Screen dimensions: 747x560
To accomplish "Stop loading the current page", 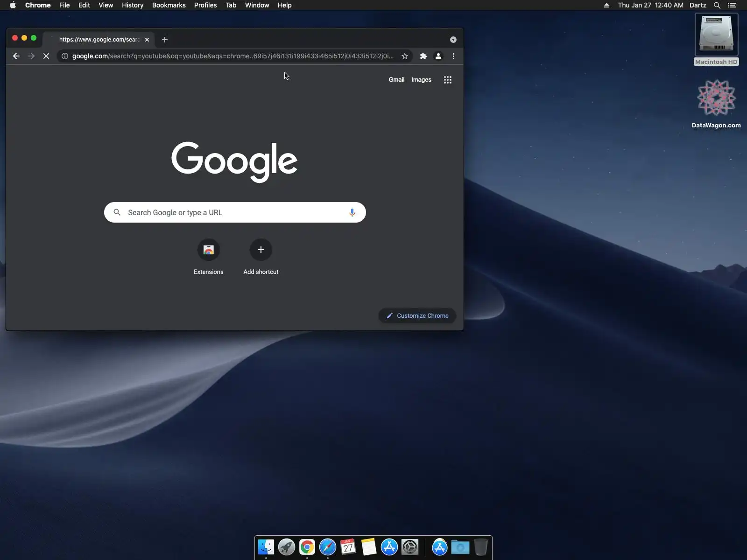I will (x=46, y=56).
